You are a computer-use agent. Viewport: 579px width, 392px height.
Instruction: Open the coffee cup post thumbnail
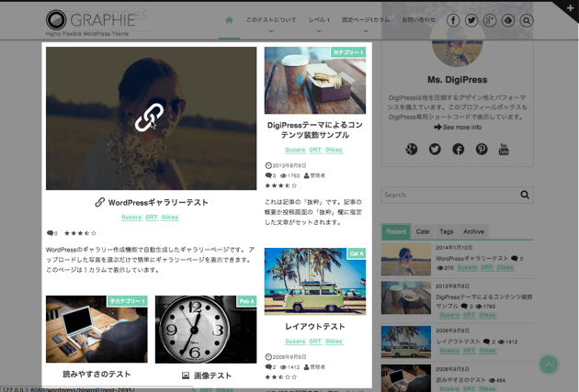[315, 81]
